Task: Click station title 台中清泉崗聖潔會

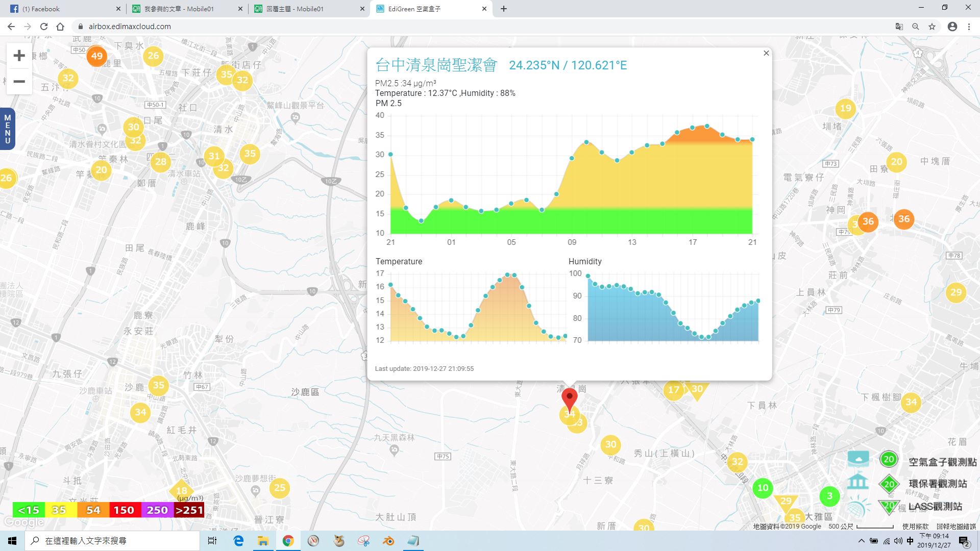Action: click(436, 65)
